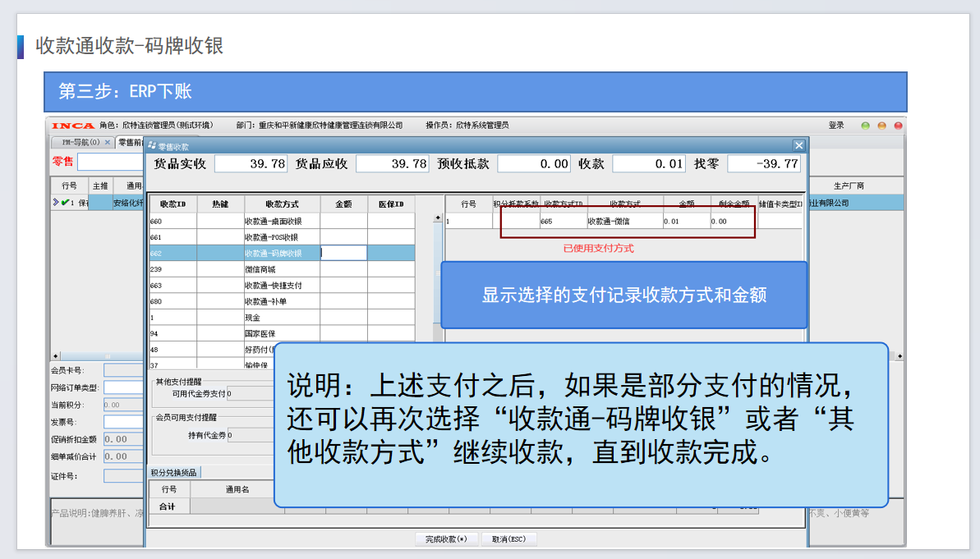Click the 收款 field showing 0.01
The height and width of the screenshot is (559, 980).
pyautogui.click(x=649, y=163)
